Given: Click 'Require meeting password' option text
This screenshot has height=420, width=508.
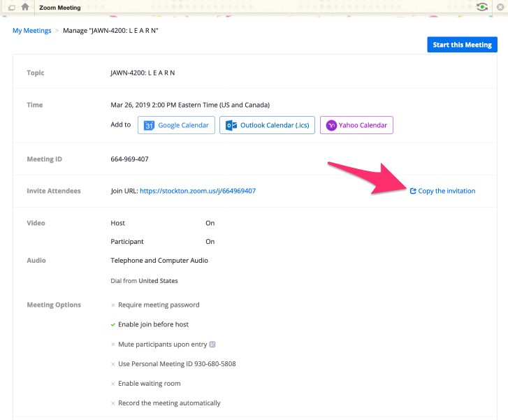Looking at the screenshot, I should 159,305.
